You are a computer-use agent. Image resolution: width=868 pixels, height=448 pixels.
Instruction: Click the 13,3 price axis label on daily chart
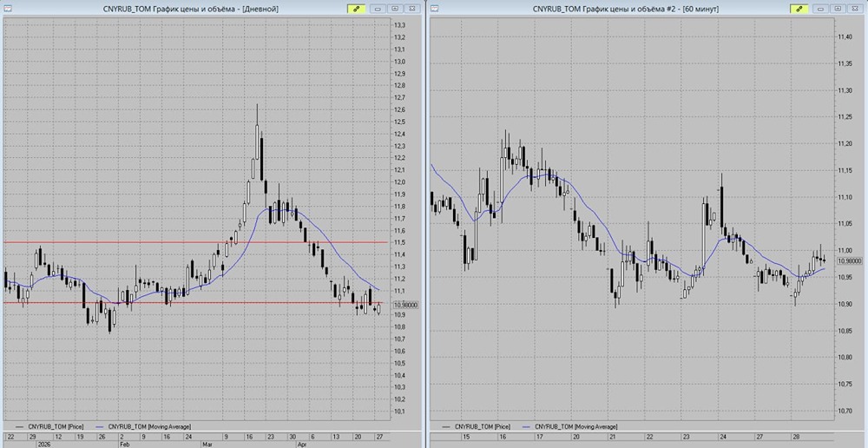pos(398,25)
